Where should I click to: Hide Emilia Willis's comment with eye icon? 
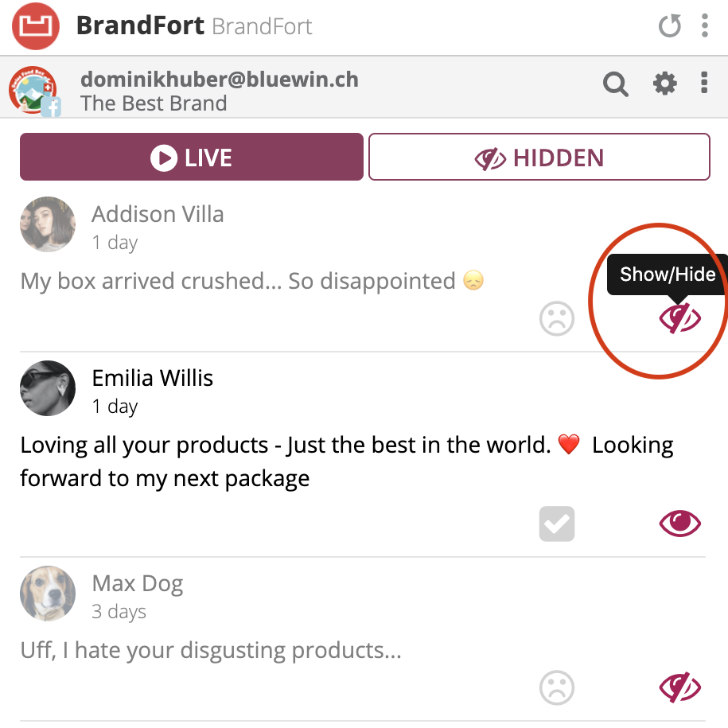[x=679, y=524]
